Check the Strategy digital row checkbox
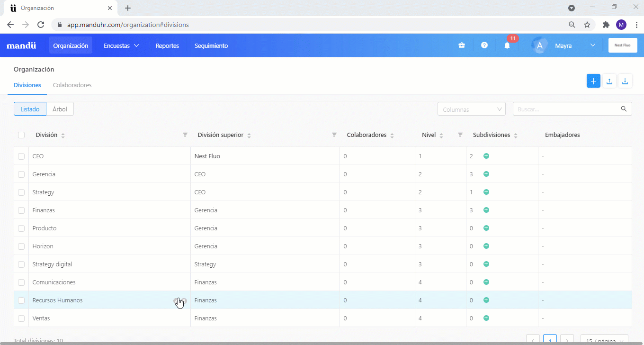This screenshot has height=345, width=644. [21, 264]
